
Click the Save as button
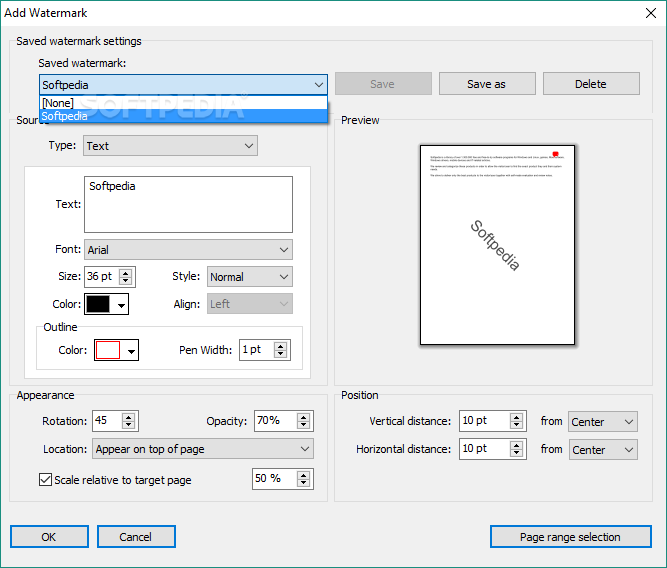tap(487, 84)
